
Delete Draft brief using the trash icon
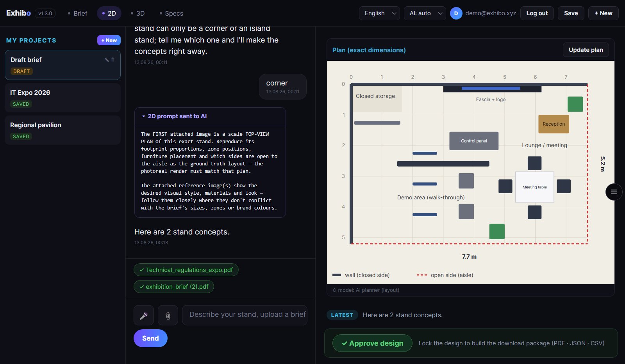[113, 60]
